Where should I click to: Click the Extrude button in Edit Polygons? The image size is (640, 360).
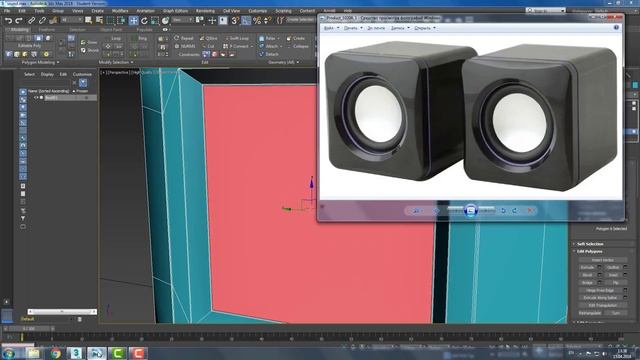coord(587,267)
